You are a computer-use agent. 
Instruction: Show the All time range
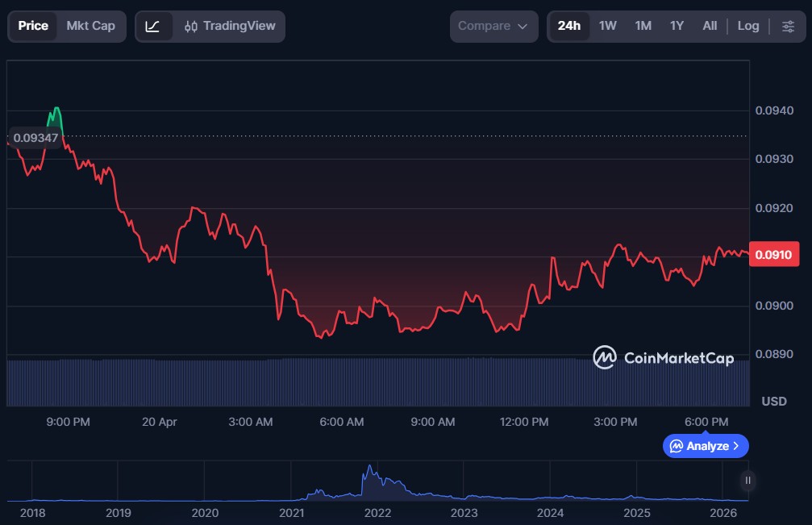[x=710, y=26]
